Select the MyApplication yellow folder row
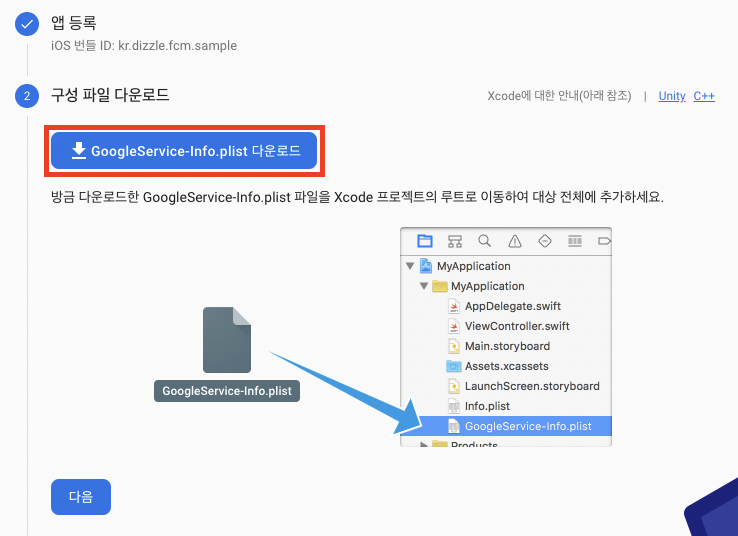The image size is (738, 536). 506,286
